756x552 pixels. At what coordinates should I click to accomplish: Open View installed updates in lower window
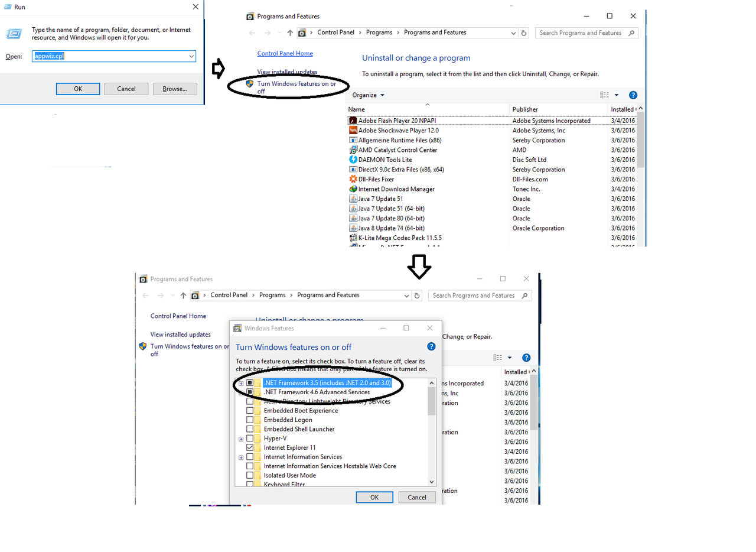click(x=180, y=335)
